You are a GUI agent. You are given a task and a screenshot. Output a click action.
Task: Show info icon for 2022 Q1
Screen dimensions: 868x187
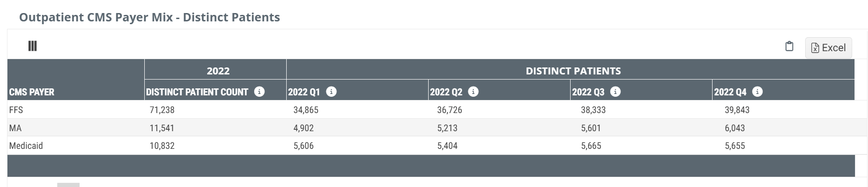click(331, 92)
